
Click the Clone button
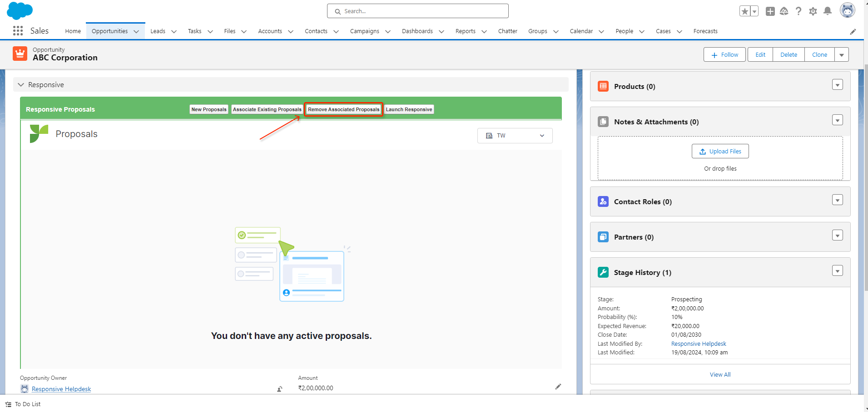pos(819,54)
